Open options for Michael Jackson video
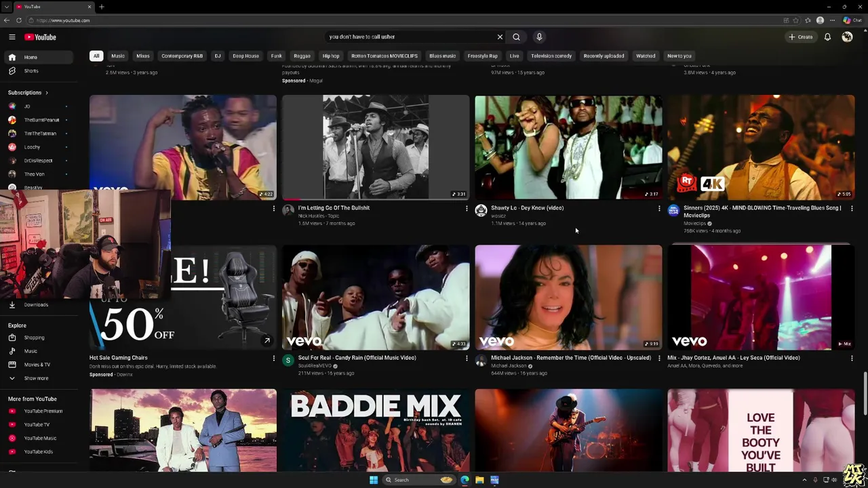 pos(659,359)
